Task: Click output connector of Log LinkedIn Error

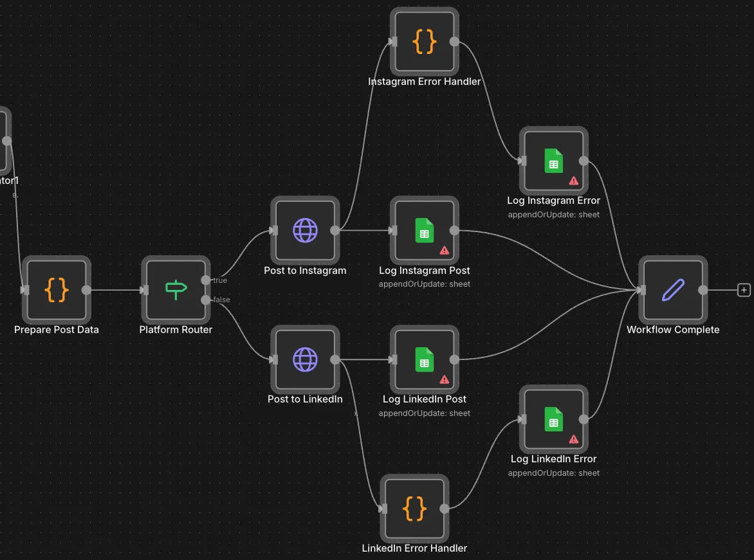Action: tap(584, 419)
